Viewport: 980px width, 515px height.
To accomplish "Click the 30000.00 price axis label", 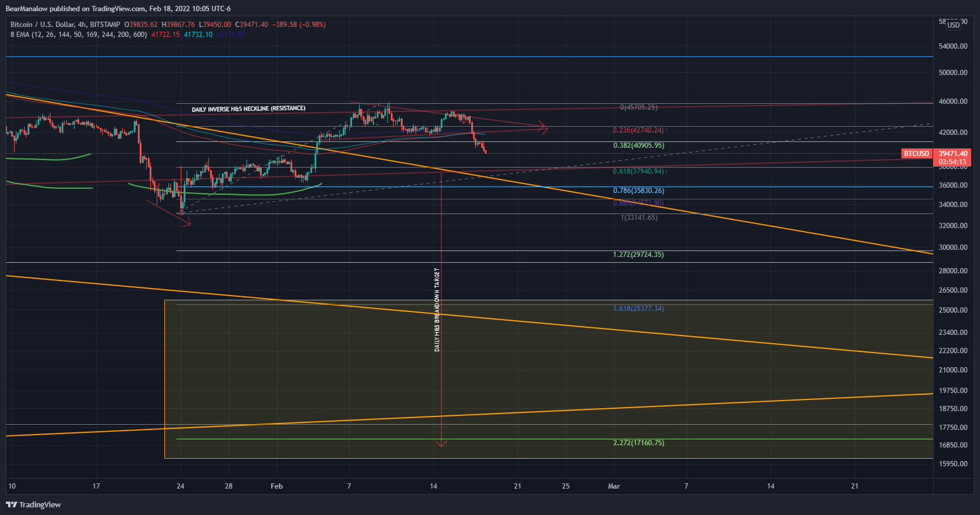I will 953,248.
